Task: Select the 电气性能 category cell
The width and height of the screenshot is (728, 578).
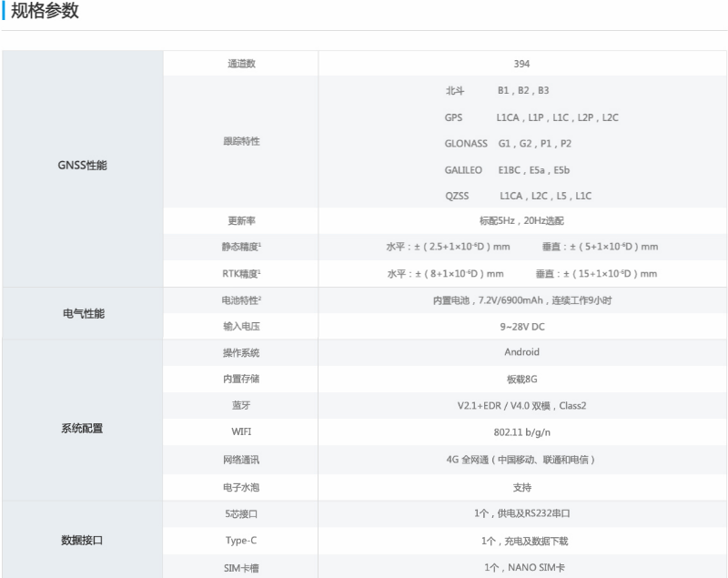Action: click(x=82, y=313)
